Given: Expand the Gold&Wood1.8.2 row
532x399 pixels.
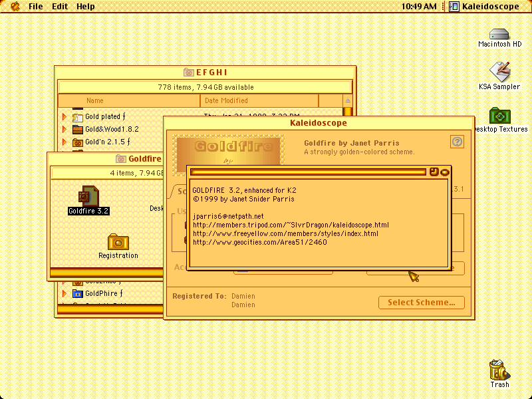Looking at the screenshot, I should (64, 129).
